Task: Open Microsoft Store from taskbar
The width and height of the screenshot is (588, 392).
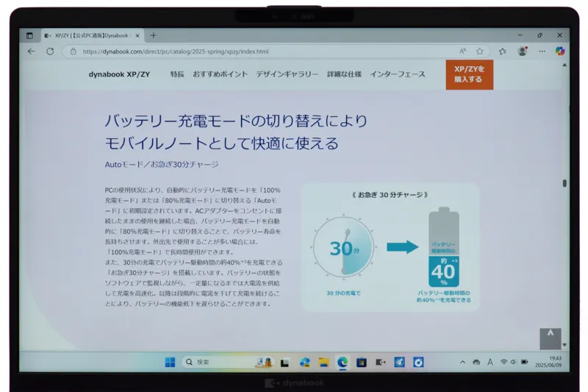Action: click(362, 362)
